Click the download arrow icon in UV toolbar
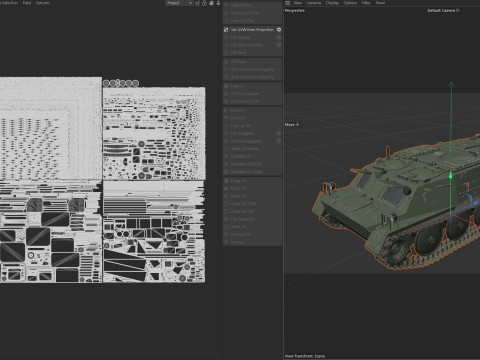 (x=218, y=3)
